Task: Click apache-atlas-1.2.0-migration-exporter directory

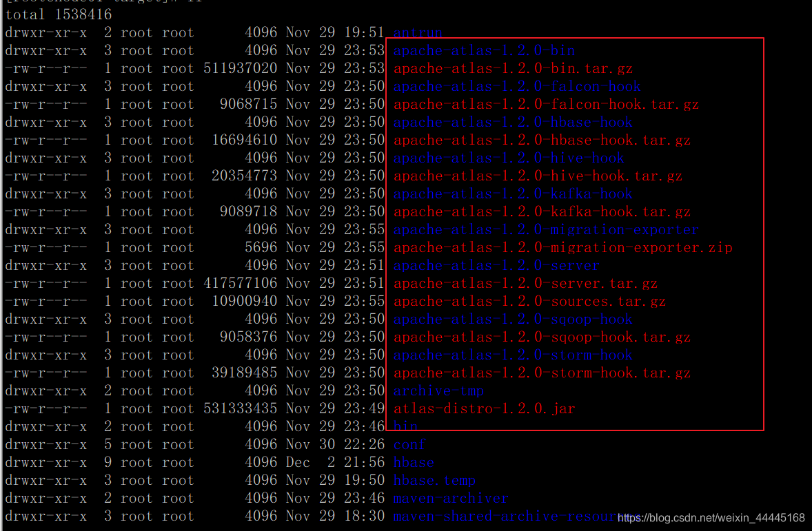Action: click(x=546, y=230)
